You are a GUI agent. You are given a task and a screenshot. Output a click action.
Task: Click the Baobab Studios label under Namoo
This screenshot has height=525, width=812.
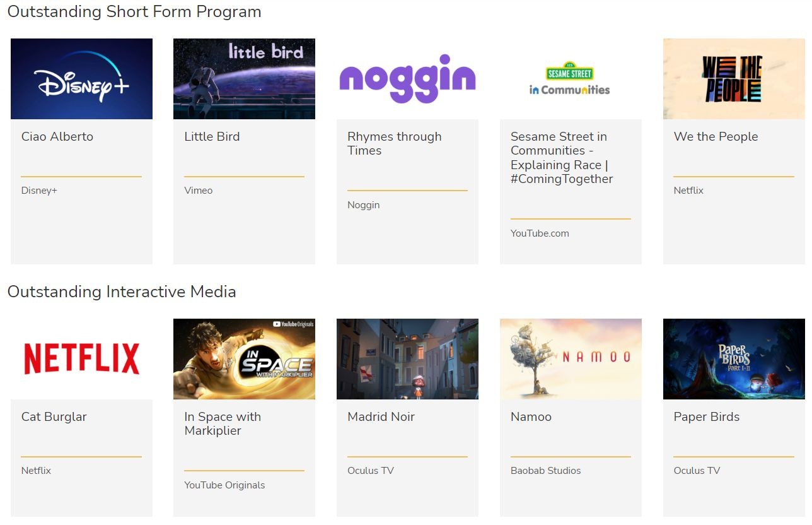tap(545, 471)
